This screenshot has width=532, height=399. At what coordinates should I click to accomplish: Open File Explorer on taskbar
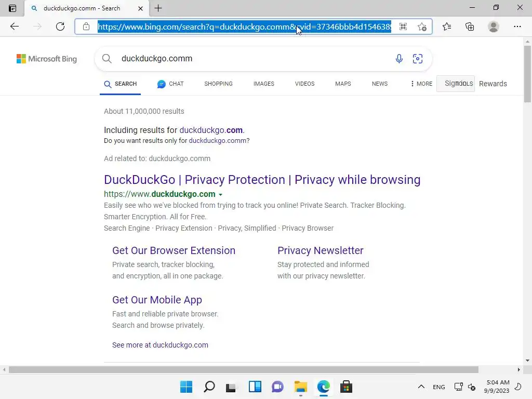pos(301,387)
